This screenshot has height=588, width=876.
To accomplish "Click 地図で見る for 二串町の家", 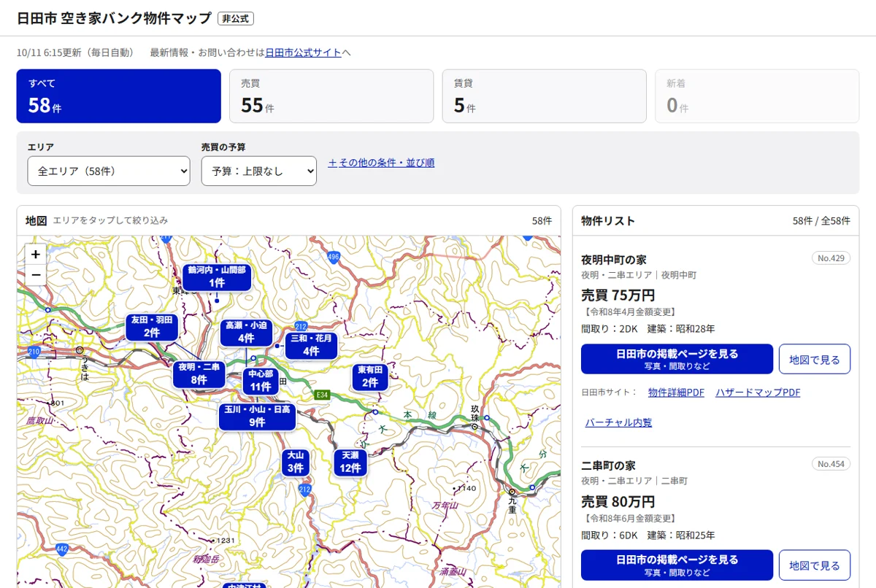I will [815, 565].
